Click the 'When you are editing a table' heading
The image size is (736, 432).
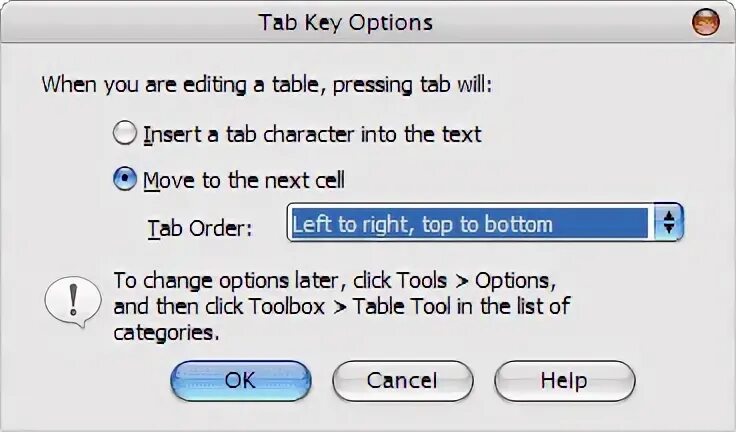point(267,85)
